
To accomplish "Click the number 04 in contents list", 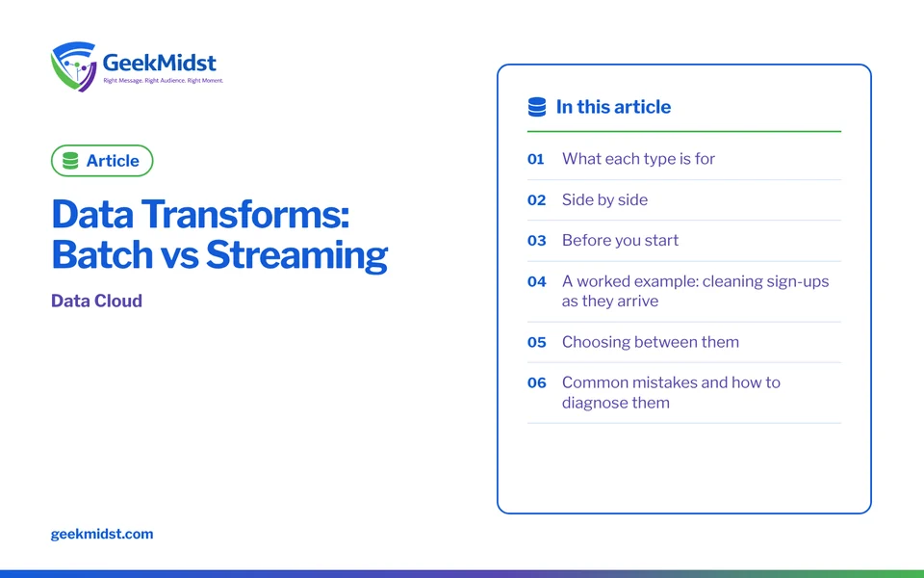I will (537, 281).
